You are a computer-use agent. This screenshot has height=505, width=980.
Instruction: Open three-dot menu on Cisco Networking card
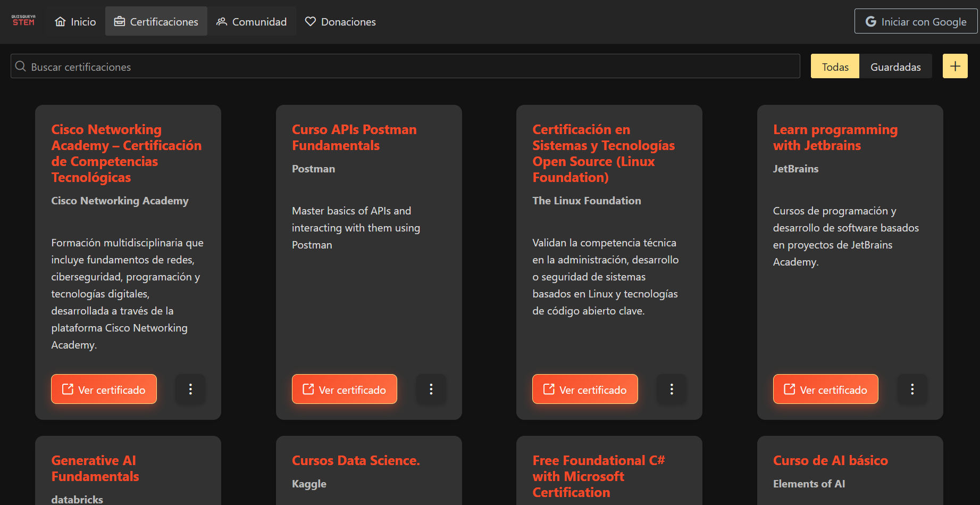(x=190, y=389)
